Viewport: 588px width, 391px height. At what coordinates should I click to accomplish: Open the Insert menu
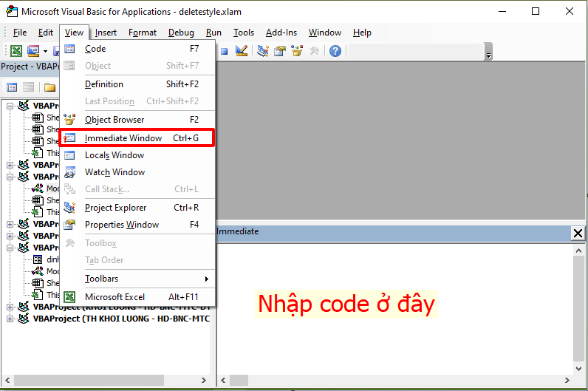pyautogui.click(x=106, y=33)
